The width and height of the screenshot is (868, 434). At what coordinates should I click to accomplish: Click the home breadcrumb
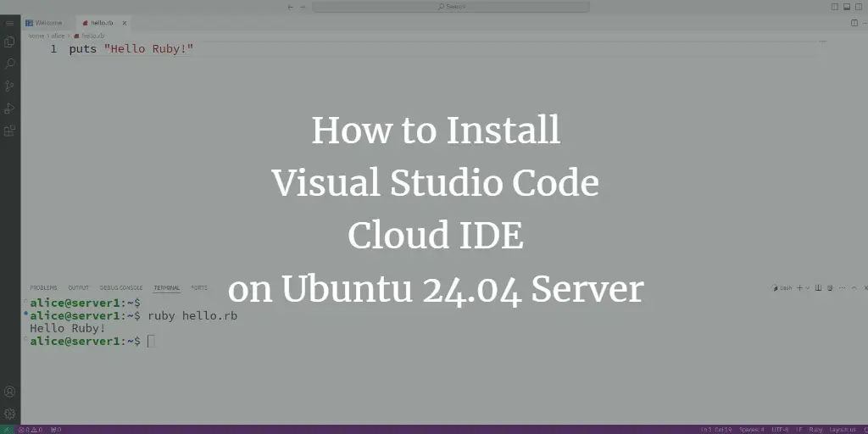(x=36, y=36)
